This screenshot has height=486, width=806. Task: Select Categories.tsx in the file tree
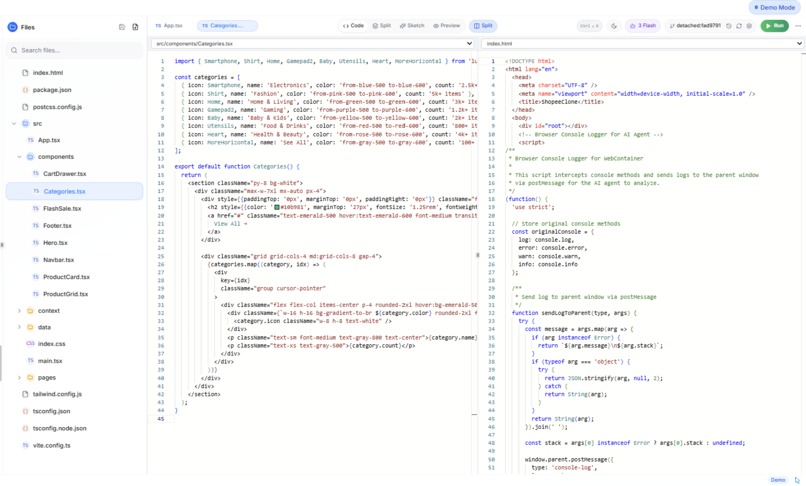(x=75, y=191)
